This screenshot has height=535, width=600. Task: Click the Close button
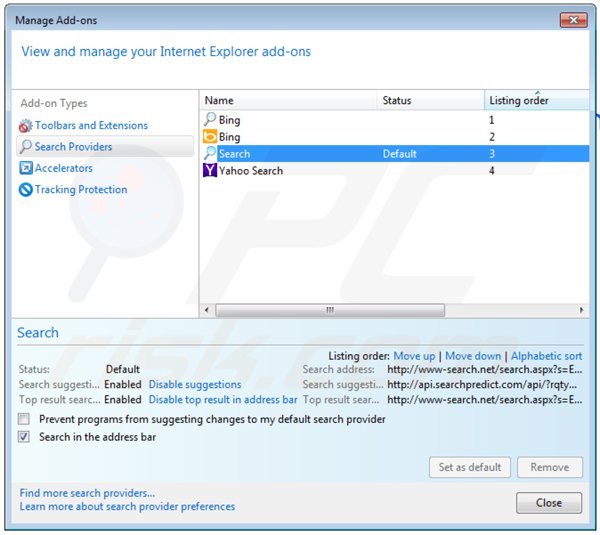[x=549, y=502]
